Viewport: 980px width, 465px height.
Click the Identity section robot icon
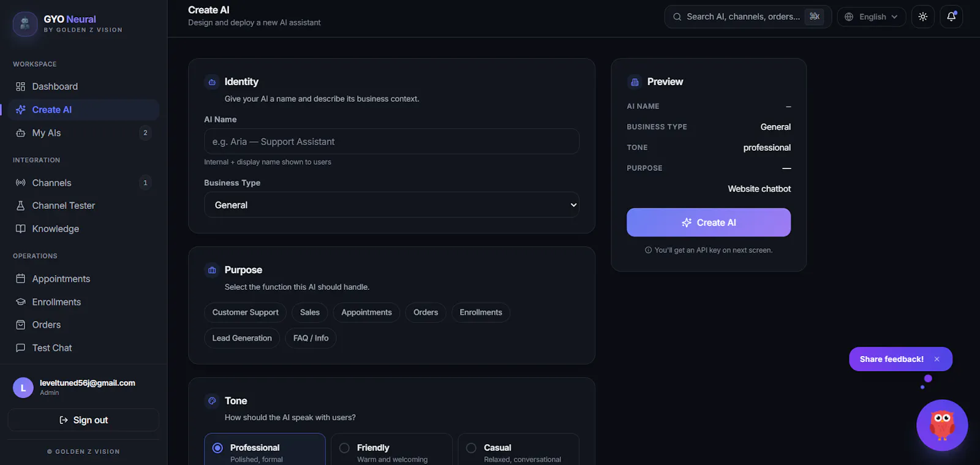[x=212, y=82]
